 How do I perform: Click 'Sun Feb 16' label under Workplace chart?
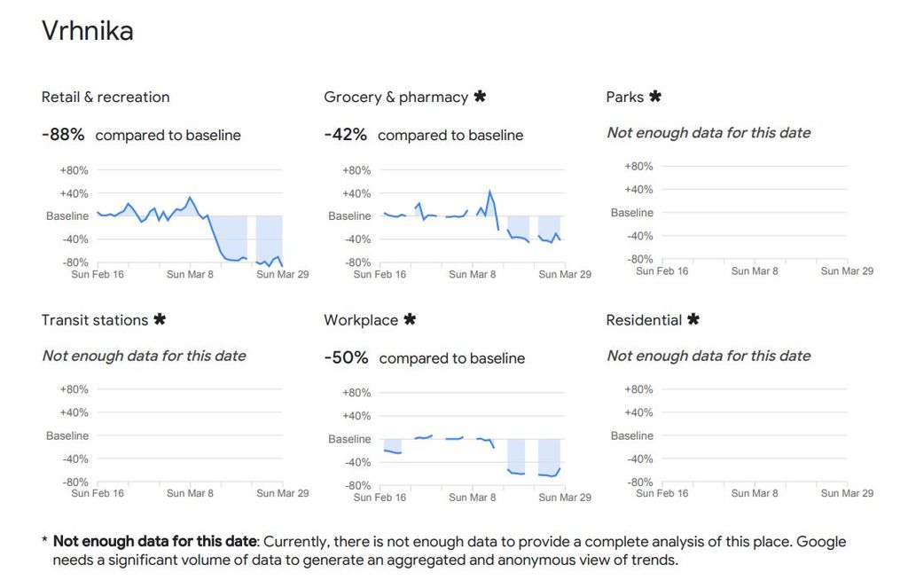point(380,497)
